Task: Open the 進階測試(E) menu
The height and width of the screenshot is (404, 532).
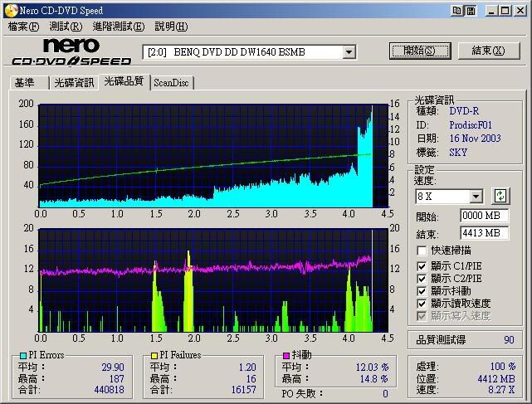Action: 119,27
